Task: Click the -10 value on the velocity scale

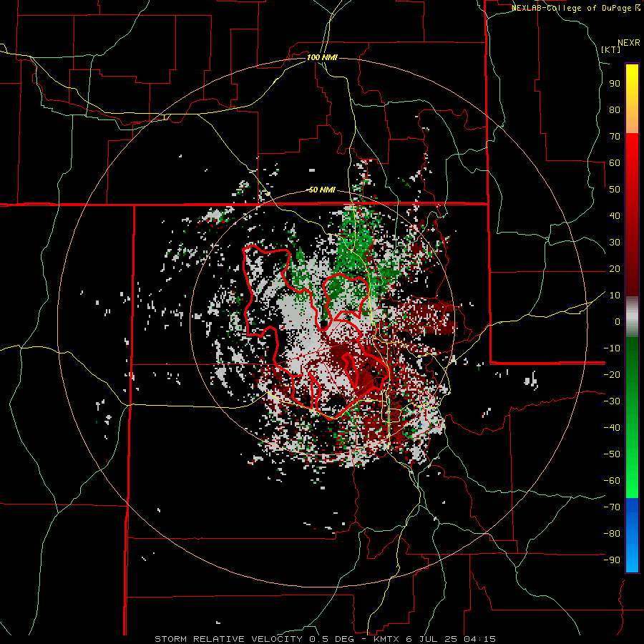Action: pyautogui.click(x=612, y=348)
